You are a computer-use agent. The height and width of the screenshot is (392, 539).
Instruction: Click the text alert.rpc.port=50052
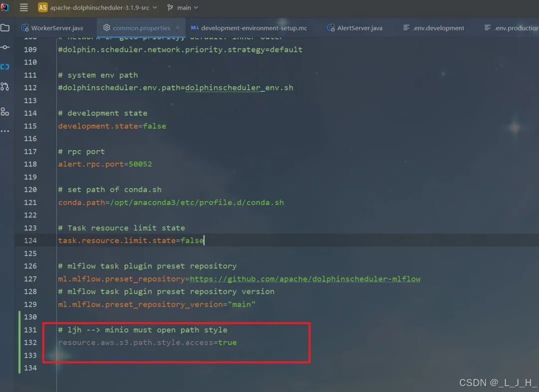[105, 164]
